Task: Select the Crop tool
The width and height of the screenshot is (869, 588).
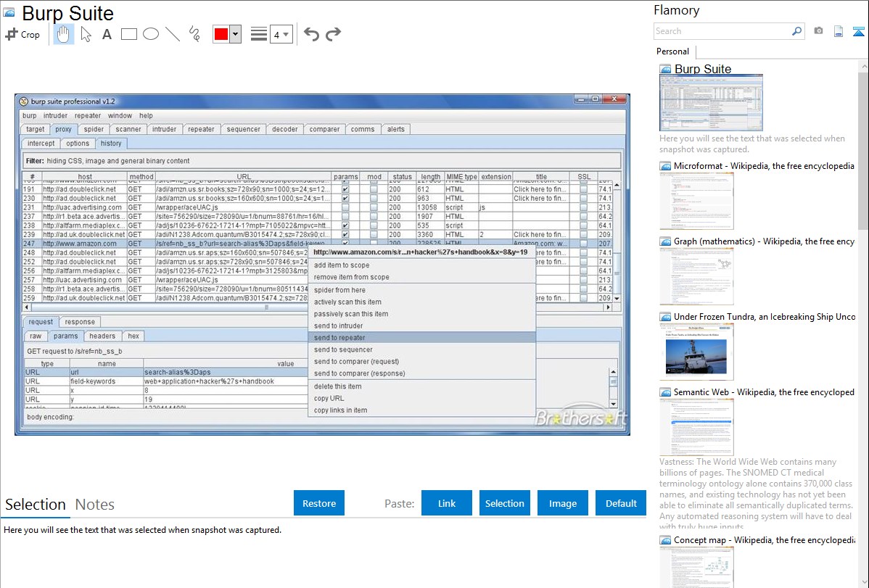Action: (x=22, y=34)
